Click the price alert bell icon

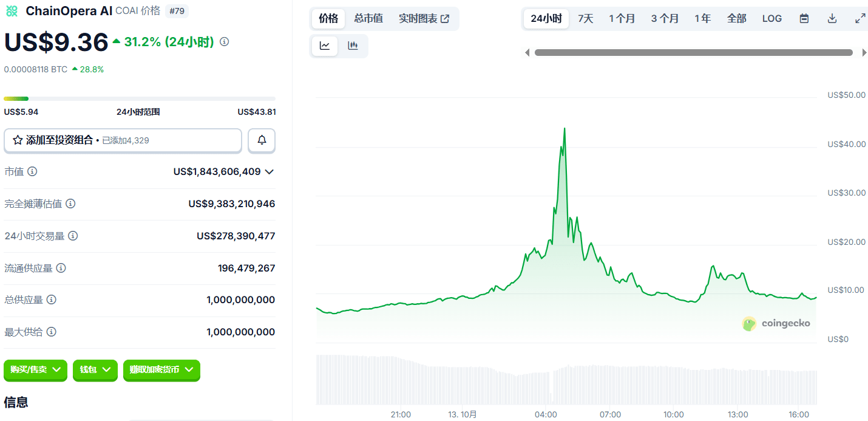point(262,140)
